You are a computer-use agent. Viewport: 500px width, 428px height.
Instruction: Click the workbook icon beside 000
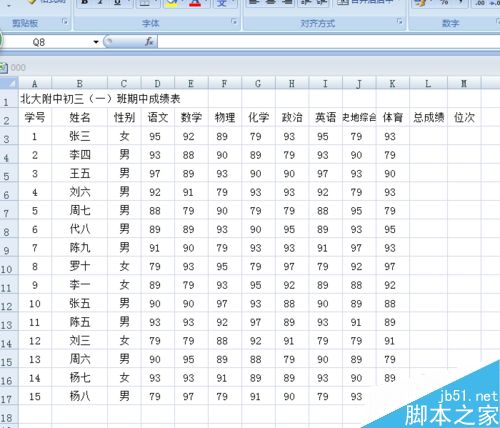pos(3,68)
